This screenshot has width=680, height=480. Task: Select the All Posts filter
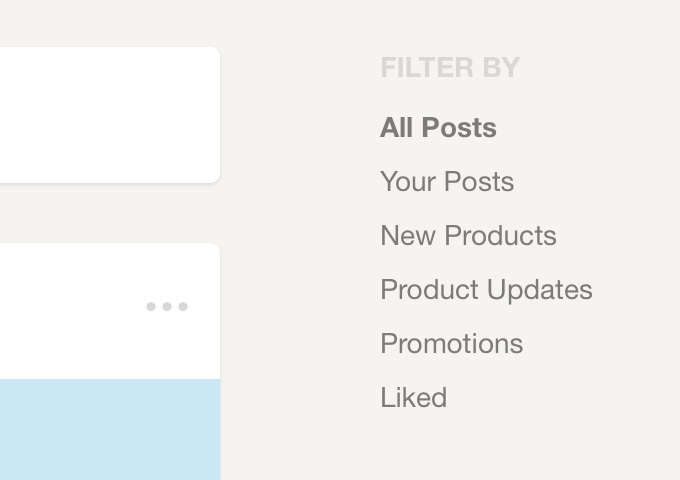(438, 127)
